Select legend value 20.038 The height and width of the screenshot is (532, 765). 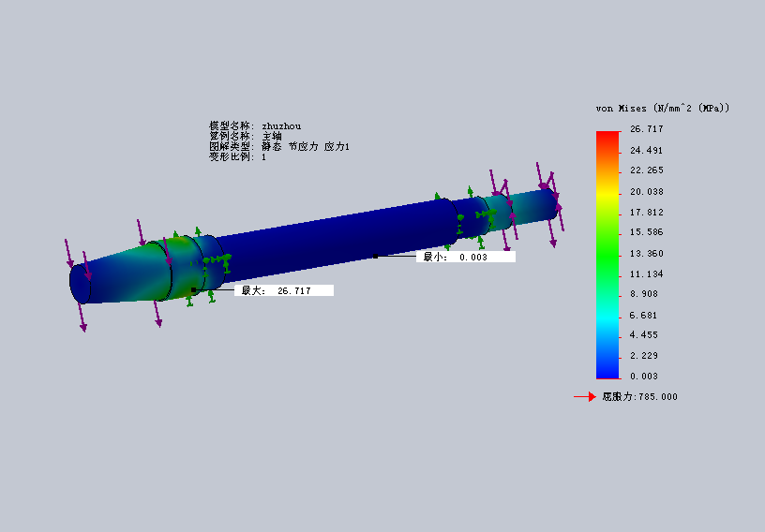pos(647,192)
